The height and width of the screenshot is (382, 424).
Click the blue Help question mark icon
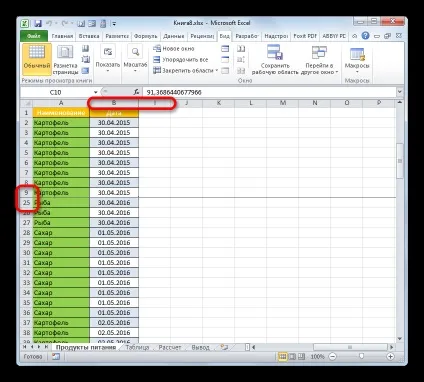click(x=365, y=36)
